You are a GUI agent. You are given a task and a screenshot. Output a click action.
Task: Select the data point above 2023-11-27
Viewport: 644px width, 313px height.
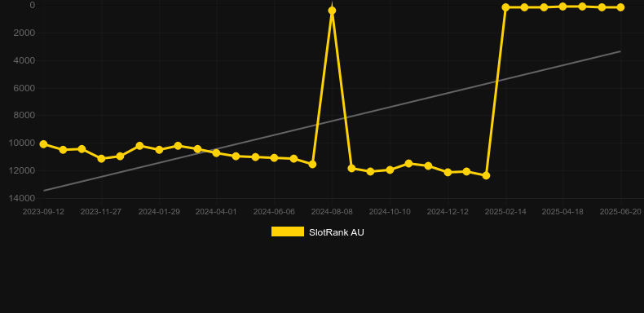point(101,159)
